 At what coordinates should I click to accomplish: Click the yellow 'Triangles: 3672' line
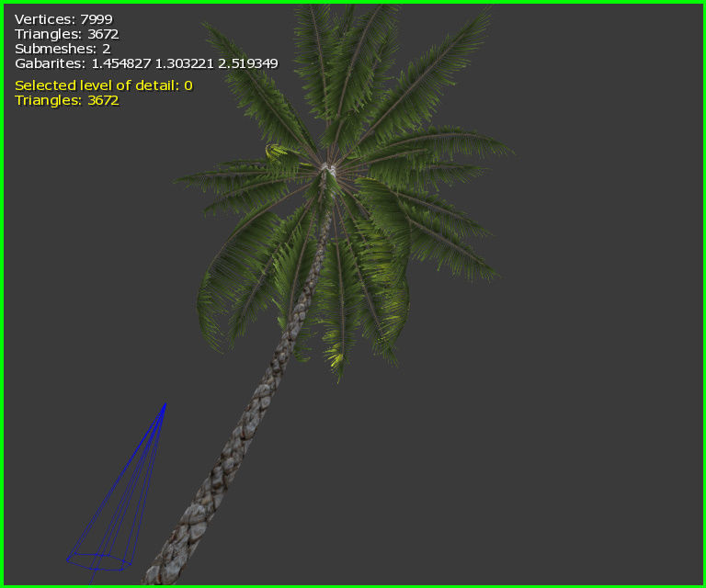click(66, 100)
